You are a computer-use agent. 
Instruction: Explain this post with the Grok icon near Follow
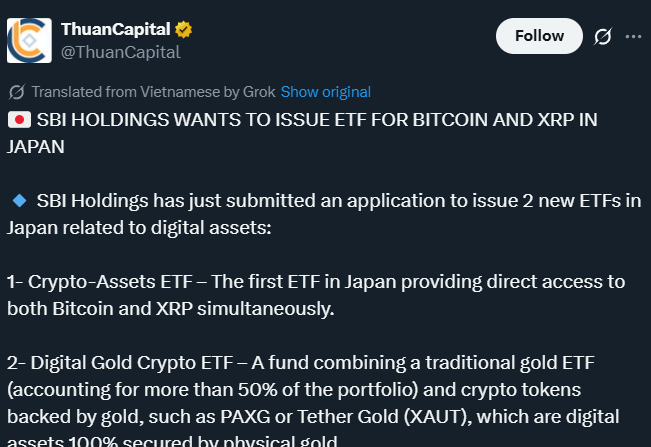point(602,36)
